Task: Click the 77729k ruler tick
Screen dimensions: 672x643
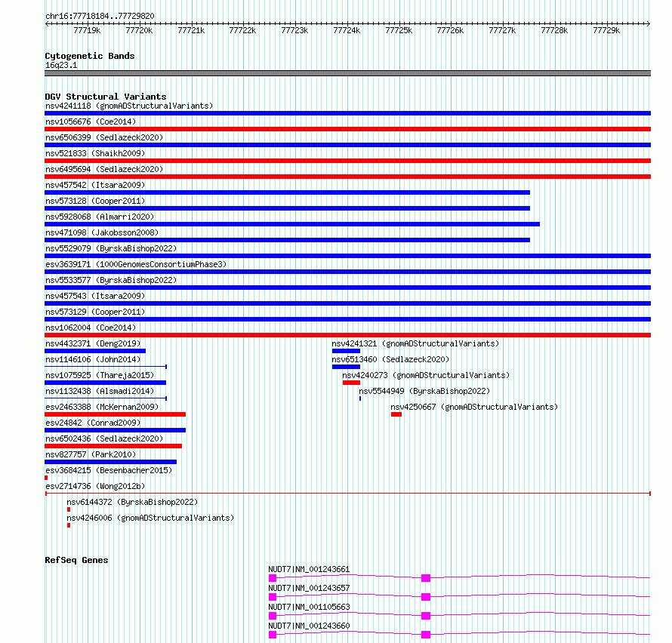Action: pyautogui.click(x=606, y=30)
